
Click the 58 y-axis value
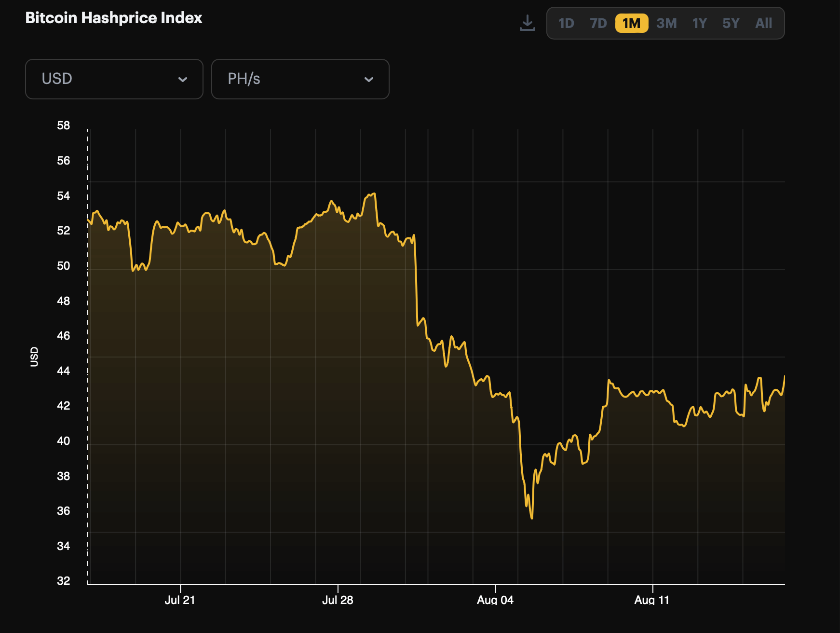click(64, 125)
